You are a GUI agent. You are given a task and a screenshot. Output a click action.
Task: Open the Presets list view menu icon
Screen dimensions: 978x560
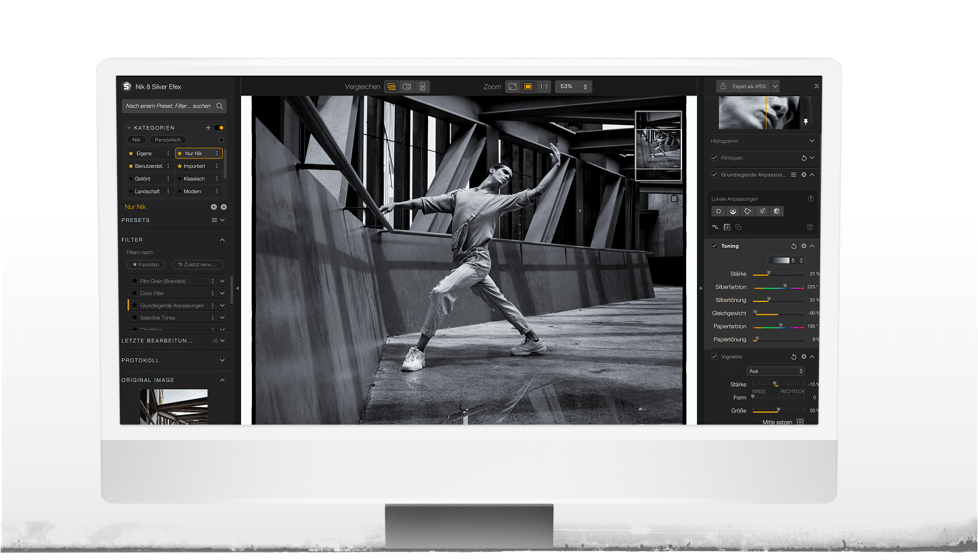point(214,220)
